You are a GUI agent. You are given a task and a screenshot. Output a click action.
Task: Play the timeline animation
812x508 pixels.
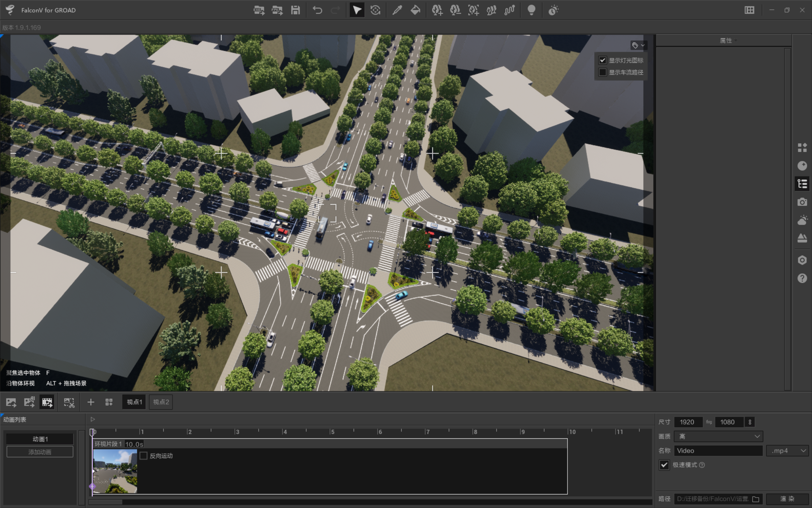tap(93, 419)
